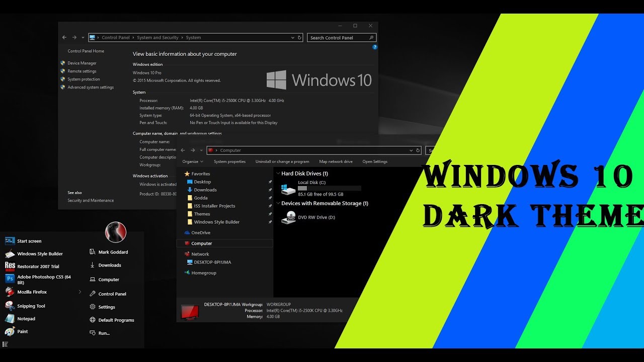Go back in the Computer window
Image resolution: width=644 pixels, height=362 pixels.
click(183, 150)
